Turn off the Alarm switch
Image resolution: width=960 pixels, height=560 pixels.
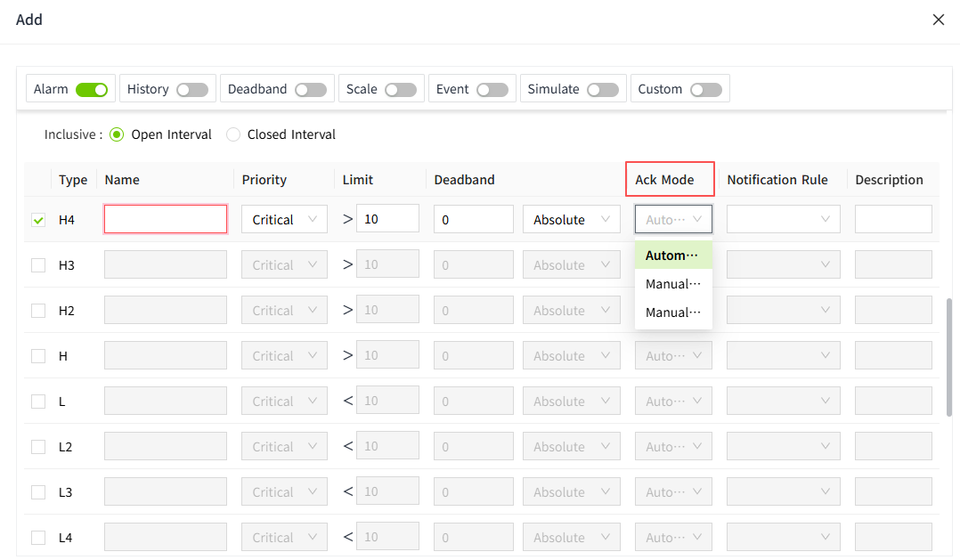[91, 89]
